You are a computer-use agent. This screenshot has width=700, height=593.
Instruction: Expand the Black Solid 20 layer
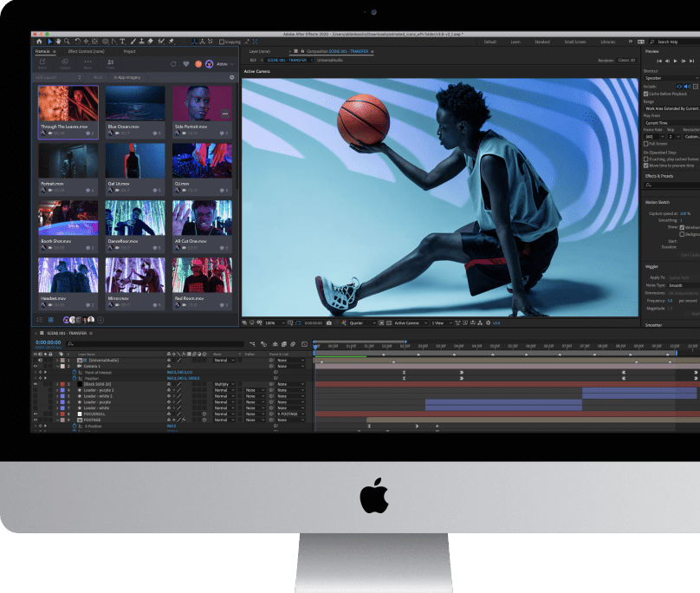(x=57, y=384)
